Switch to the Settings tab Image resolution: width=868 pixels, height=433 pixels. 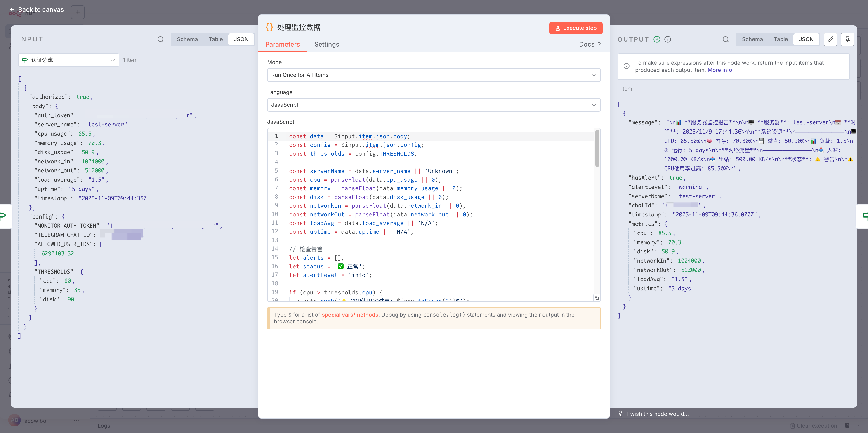tap(326, 45)
